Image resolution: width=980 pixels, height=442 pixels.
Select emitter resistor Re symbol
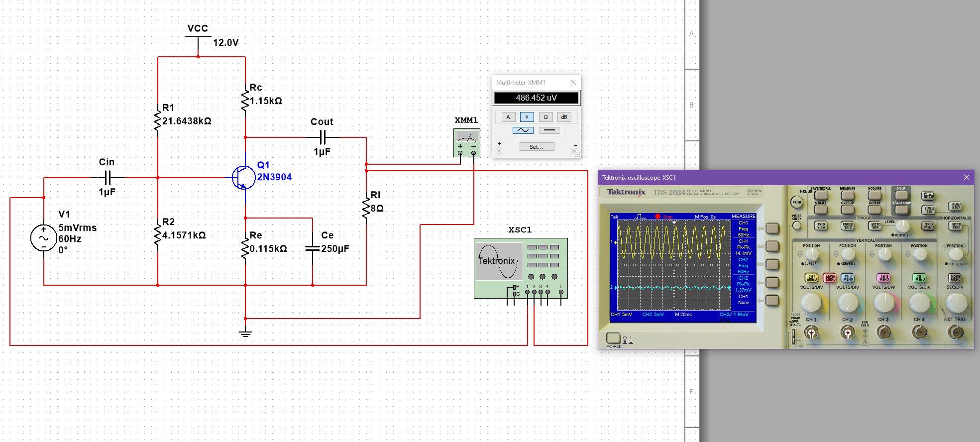pos(245,248)
